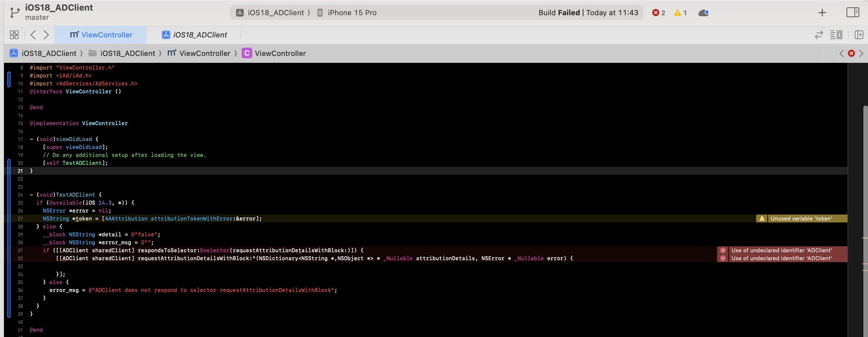The width and height of the screenshot is (868, 337).
Task: Click the master branch label
Action: 37,18
